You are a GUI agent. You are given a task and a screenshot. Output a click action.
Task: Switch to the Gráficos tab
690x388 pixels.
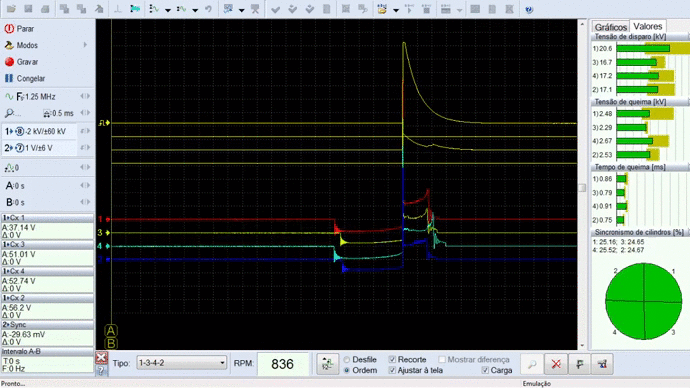(x=610, y=27)
